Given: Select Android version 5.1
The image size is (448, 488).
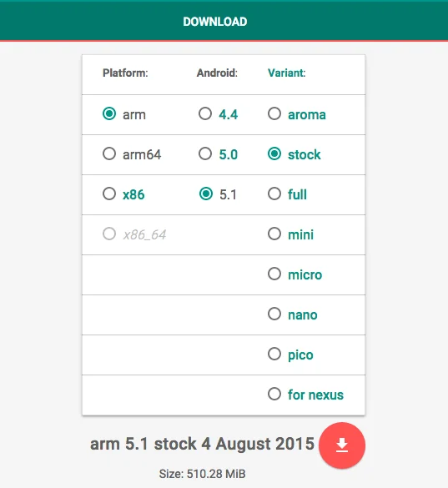Looking at the screenshot, I should click(x=206, y=194).
